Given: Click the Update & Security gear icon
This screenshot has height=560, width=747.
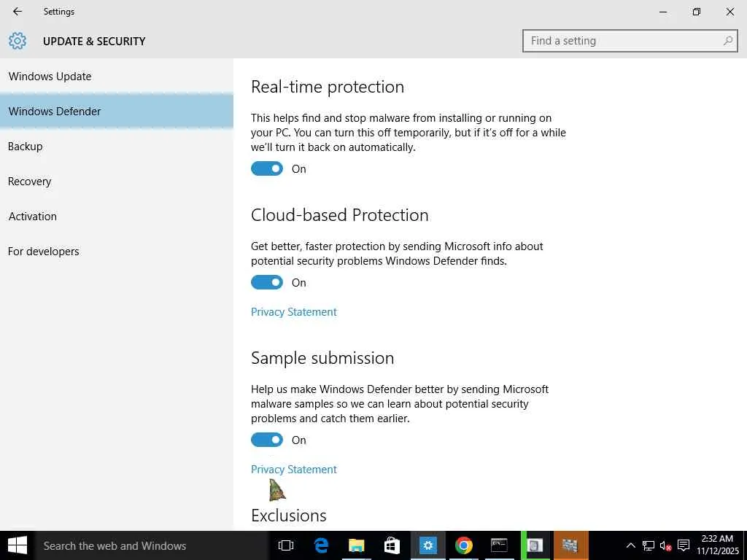Looking at the screenshot, I should [x=18, y=41].
